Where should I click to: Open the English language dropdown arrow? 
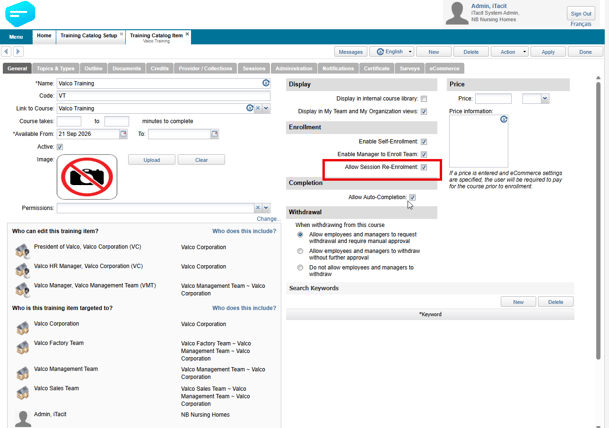pyautogui.click(x=410, y=52)
